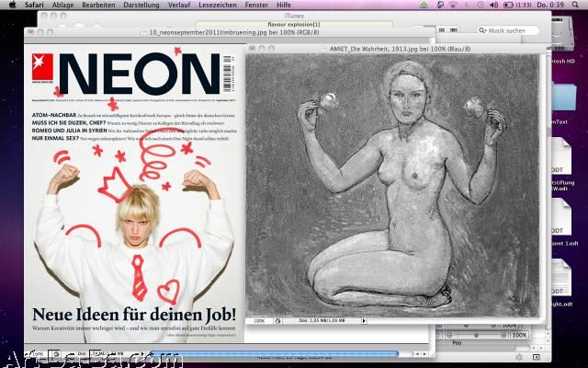Open the Darstellung menu
Image resolution: width=588 pixels, height=368 pixels.
pyautogui.click(x=141, y=5)
